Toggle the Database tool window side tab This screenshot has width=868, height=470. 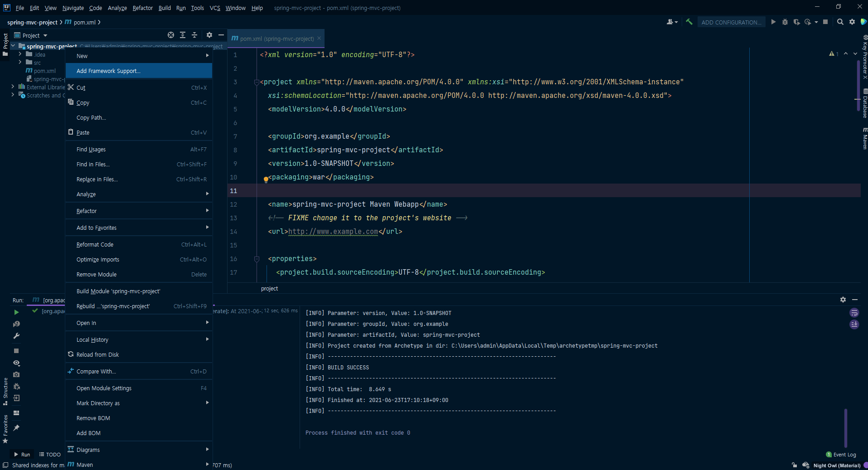tap(864, 104)
